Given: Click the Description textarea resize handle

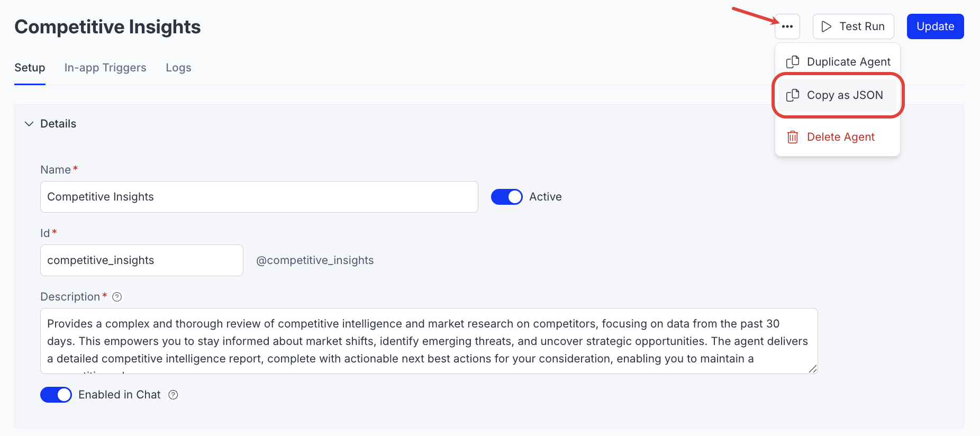Looking at the screenshot, I should pos(813,369).
